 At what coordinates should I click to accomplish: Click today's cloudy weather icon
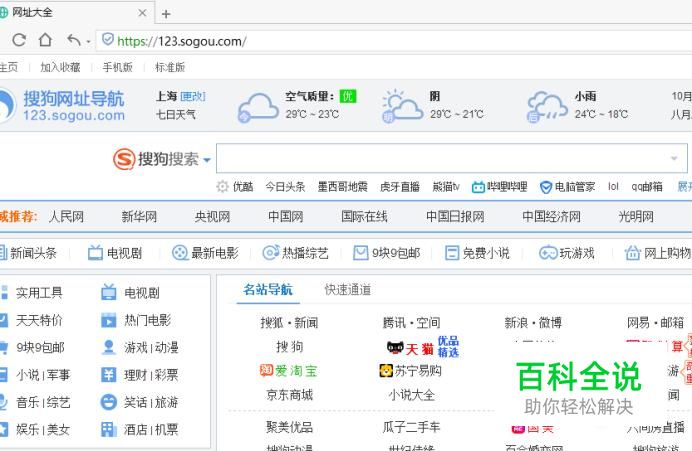coord(258,107)
